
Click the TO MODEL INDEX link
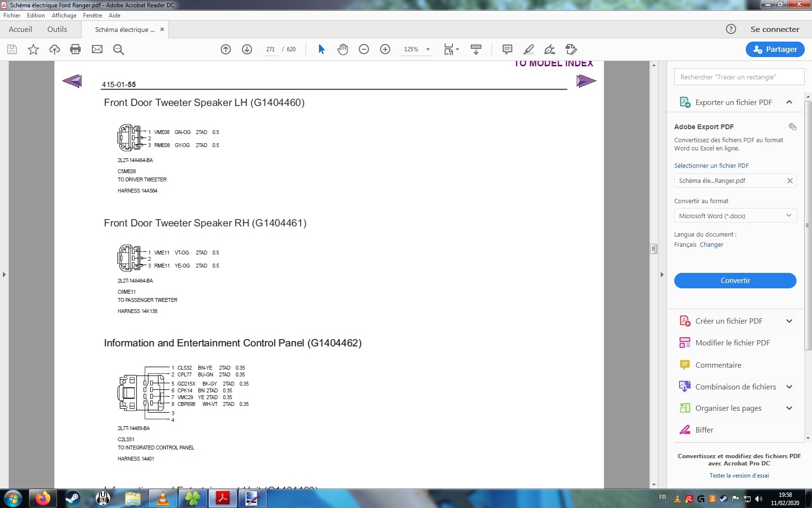[553, 64]
